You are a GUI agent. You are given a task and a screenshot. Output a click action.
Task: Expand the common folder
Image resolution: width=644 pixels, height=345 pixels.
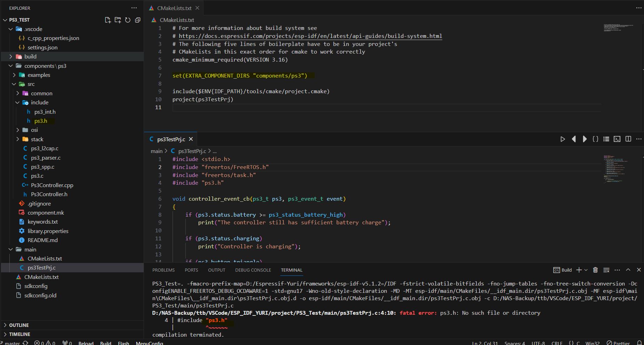tap(18, 93)
